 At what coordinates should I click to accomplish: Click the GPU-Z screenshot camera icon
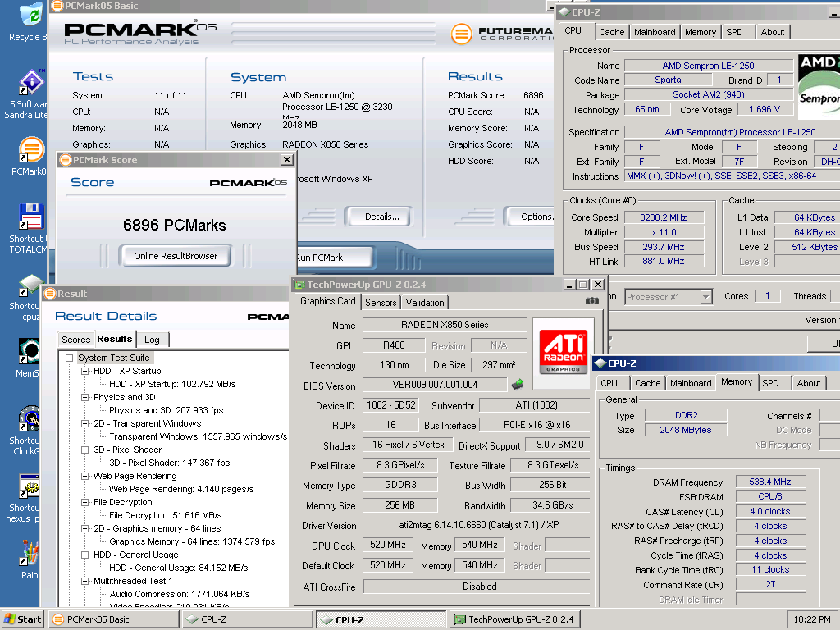click(592, 301)
